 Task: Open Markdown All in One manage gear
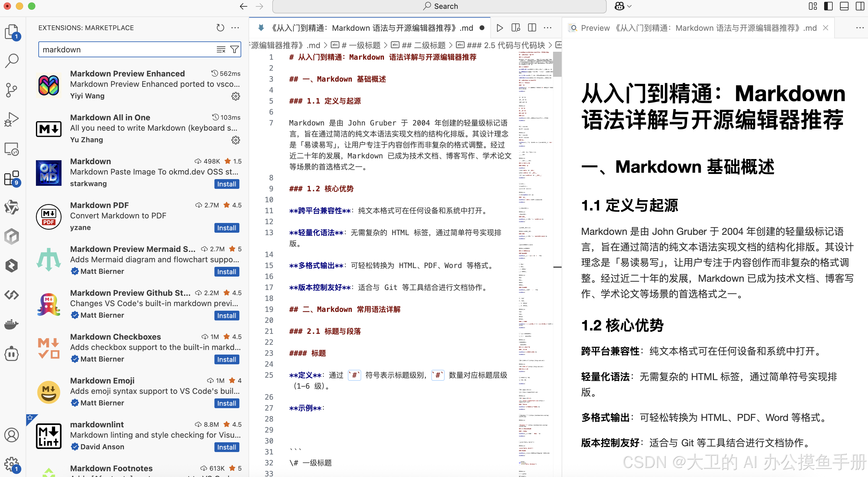[x=235, y=140]
